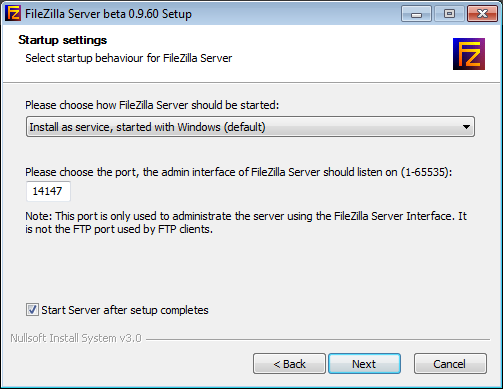The width and height of the screenshot is (503, 389).
Task: Close the setup window
Action: coord(482,14)
